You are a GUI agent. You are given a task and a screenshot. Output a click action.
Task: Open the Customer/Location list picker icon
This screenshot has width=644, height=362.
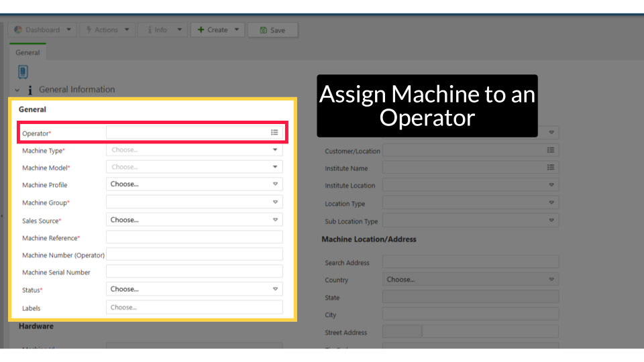[x=551, y=150]
